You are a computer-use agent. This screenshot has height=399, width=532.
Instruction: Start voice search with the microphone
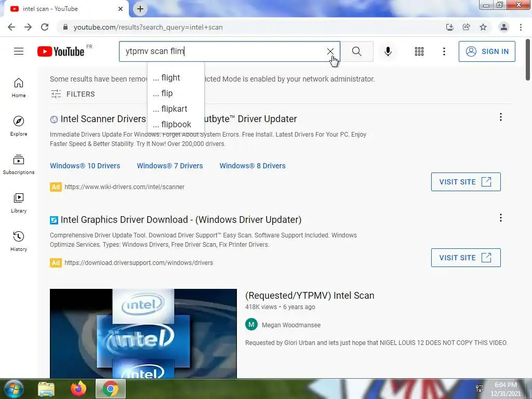(x=388, y=51)
